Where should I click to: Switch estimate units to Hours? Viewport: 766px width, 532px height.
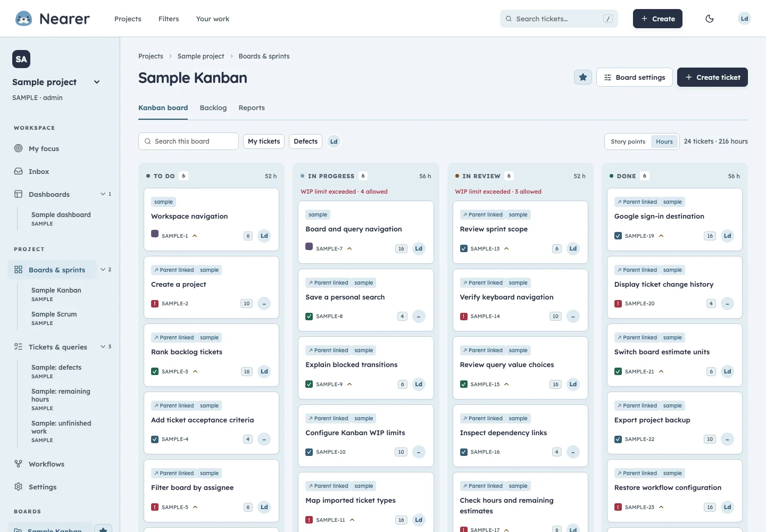pos(664,142)
